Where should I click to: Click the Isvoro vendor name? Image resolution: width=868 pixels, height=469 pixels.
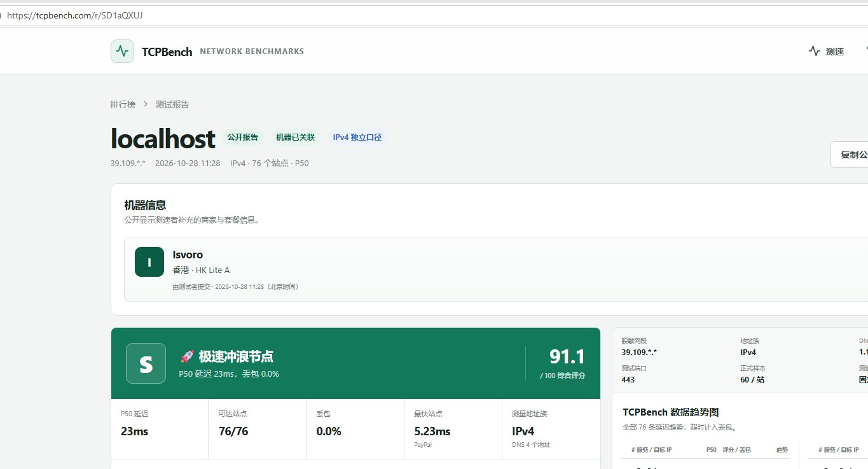tap(188, 255)
